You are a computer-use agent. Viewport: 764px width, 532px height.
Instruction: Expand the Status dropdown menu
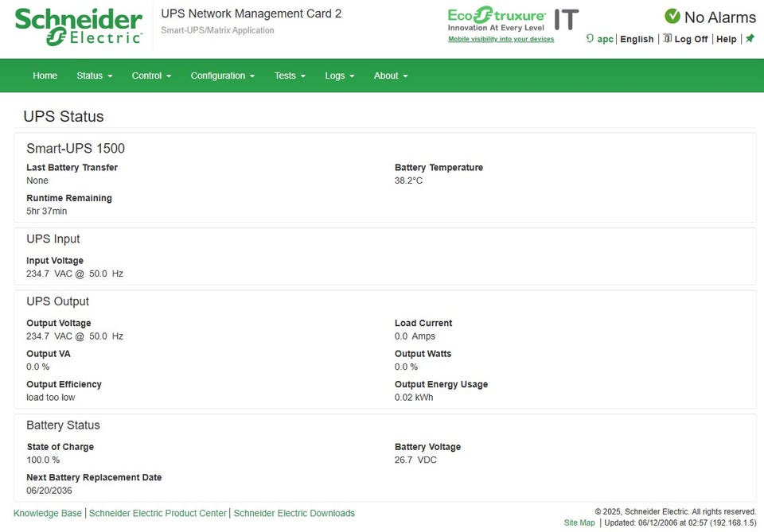[95, 76]
